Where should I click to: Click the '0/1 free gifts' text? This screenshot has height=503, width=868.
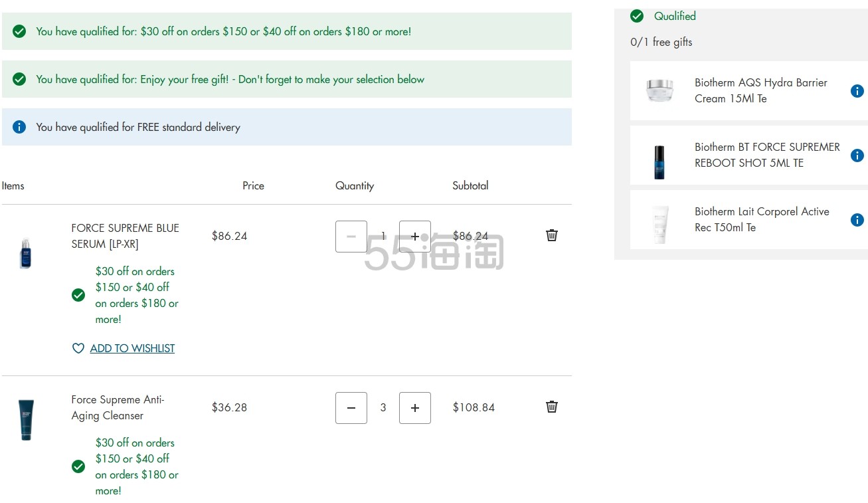pos(661,42)
